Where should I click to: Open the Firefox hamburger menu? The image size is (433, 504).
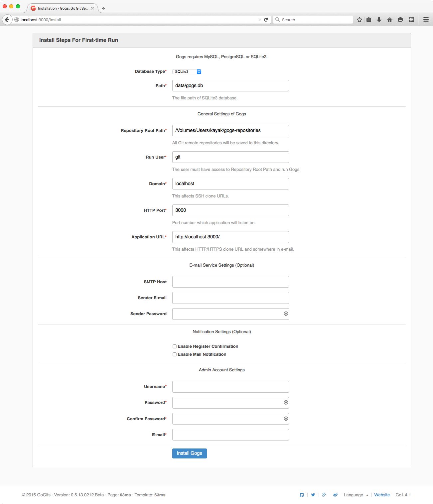426,20
